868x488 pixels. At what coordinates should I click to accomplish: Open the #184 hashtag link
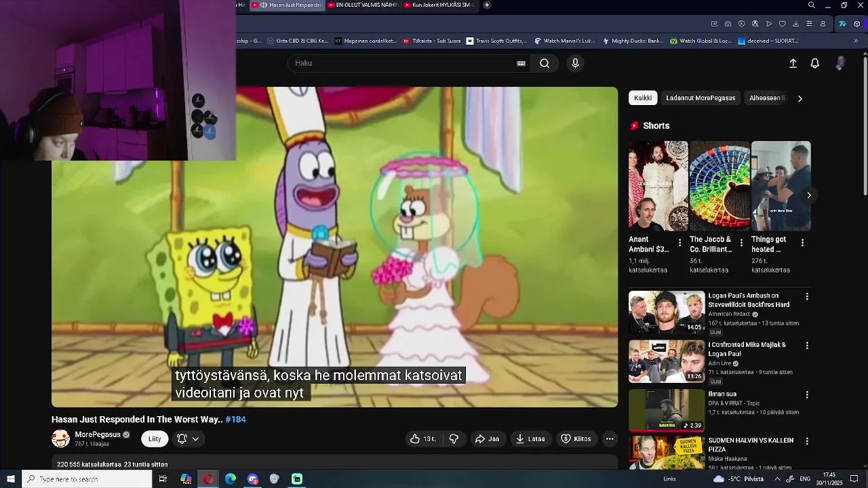click(235, 420)
